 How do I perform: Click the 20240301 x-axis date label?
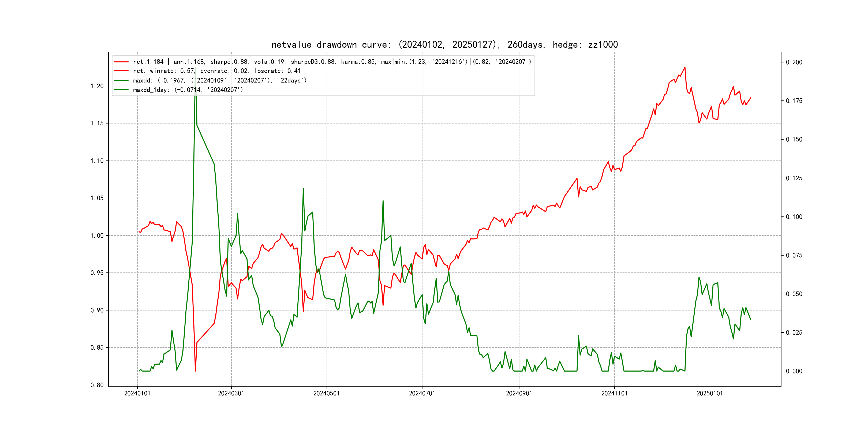click(x=231, y=394)
